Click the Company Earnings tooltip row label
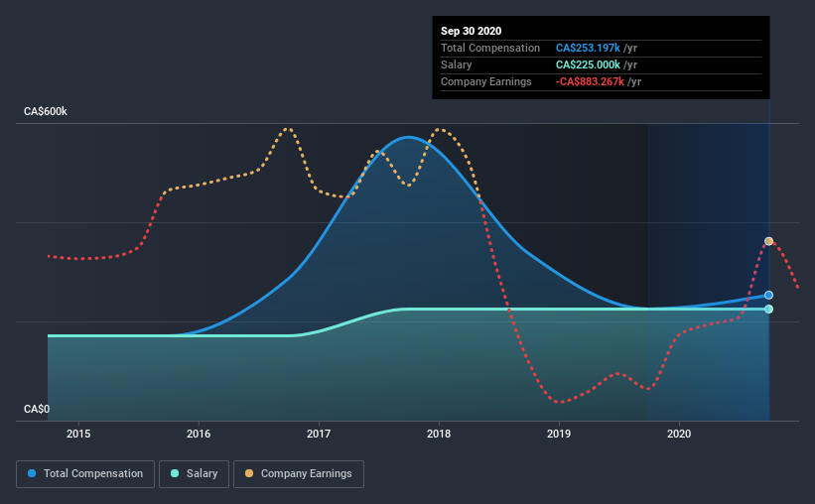The height and width of the screenshot is (504, 815). click(486, 81)
